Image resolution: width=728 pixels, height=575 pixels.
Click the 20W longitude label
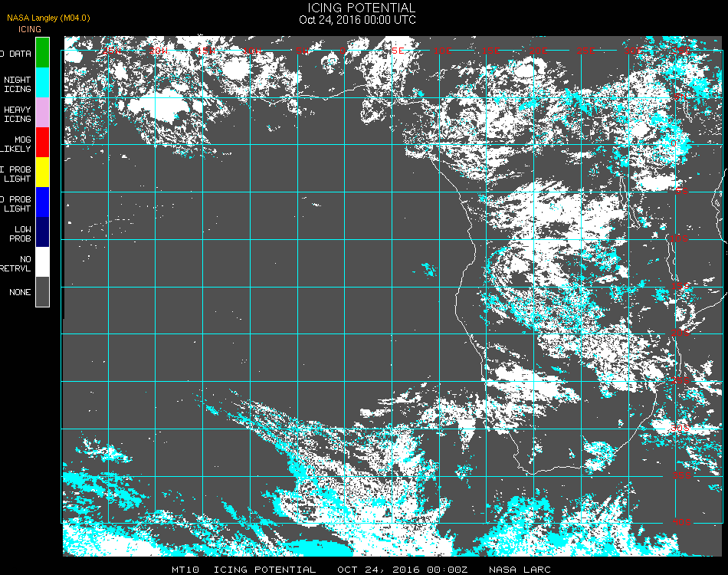pos(159,51)
